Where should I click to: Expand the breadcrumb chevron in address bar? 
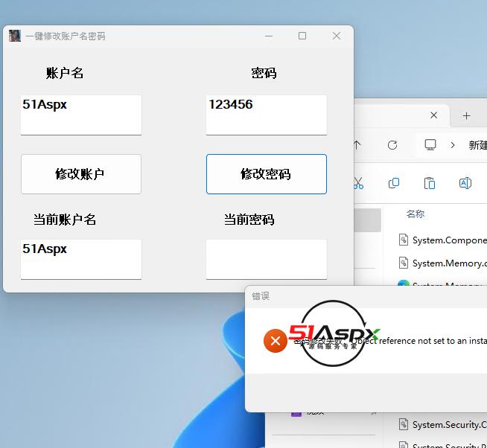pyautogui.click(x=453, y=145)
